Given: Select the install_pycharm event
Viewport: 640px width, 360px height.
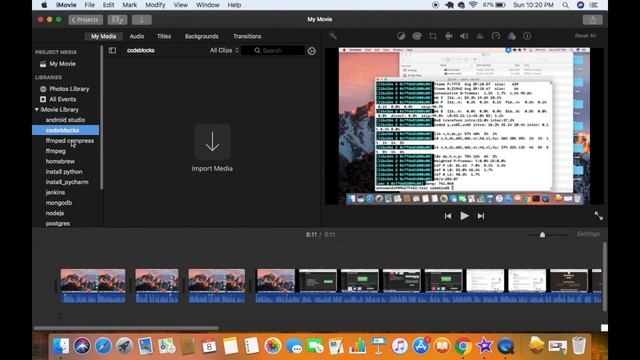Looking at the screenshot, I should click(x=67, y=182).
